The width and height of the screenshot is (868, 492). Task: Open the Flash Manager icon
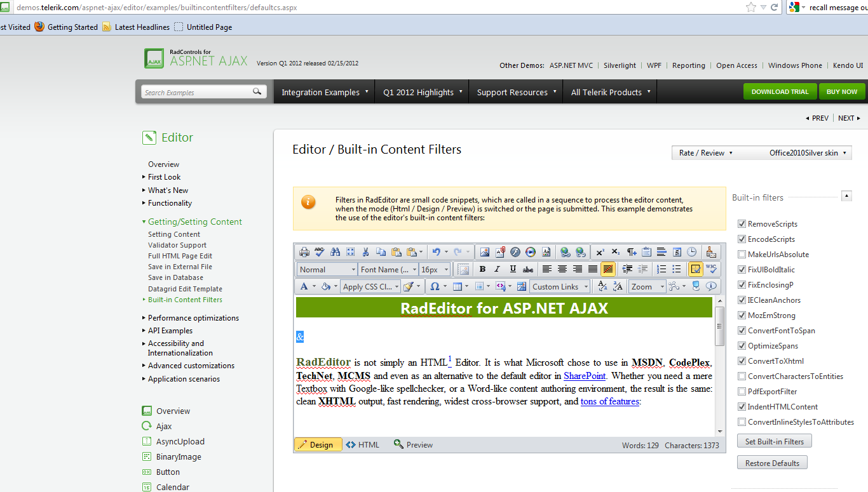click(515, 252)
